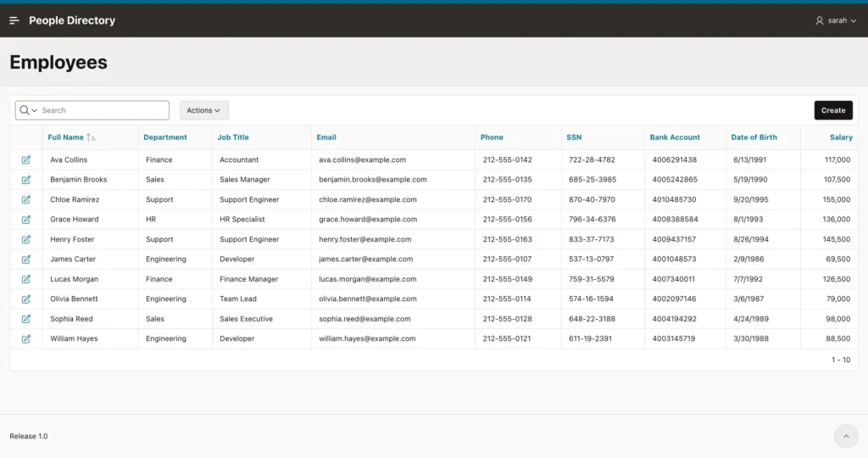The image size is (868, 458).
Task: Edit the Olivia Bennett record
Action: point(26,299)
